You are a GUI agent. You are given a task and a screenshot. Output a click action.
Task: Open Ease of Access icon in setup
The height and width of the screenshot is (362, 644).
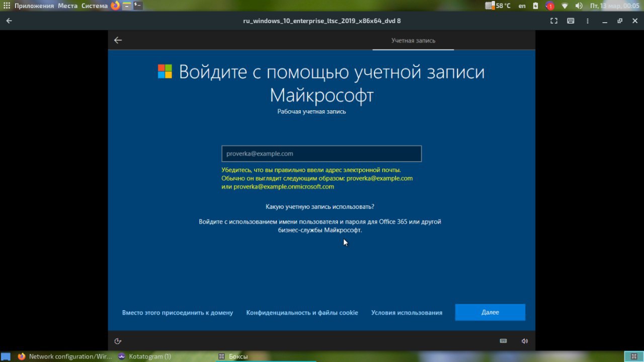click(118, 341)
